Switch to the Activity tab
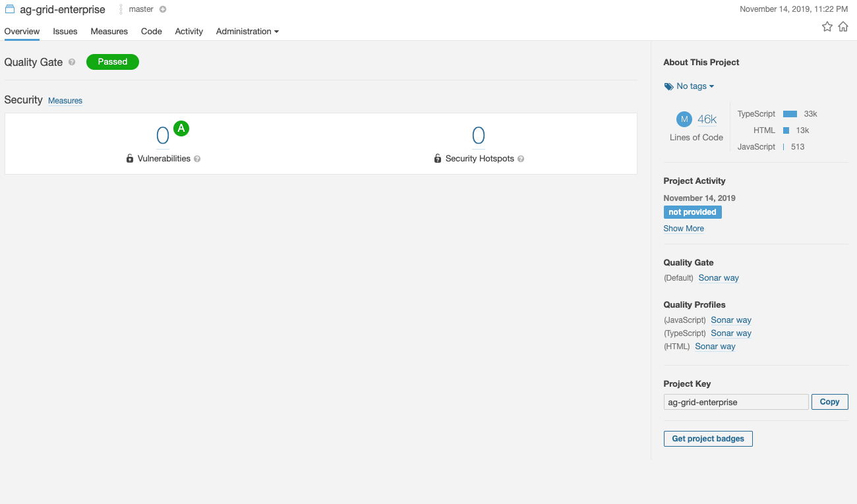857x504 pixels. pos(189,31)
